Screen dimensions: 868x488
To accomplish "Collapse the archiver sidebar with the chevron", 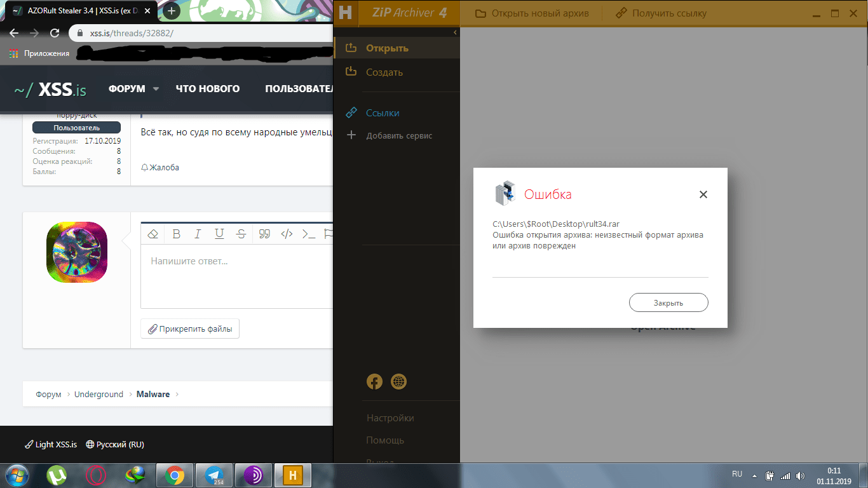I will [455, 32].
